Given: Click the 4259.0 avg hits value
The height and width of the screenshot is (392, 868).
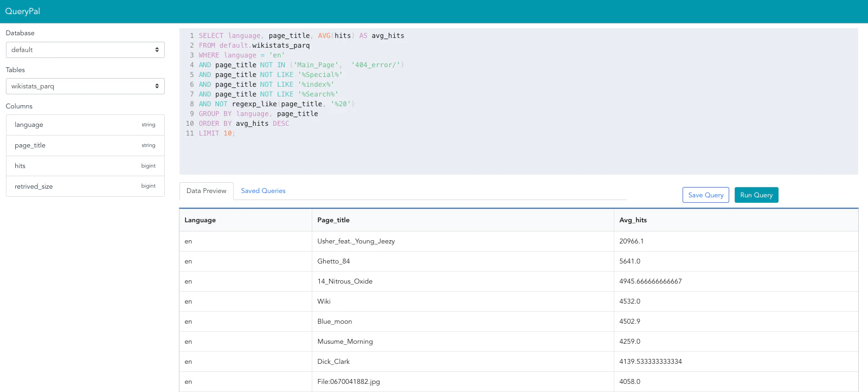Looking at the screenshot, I should 630,342.
